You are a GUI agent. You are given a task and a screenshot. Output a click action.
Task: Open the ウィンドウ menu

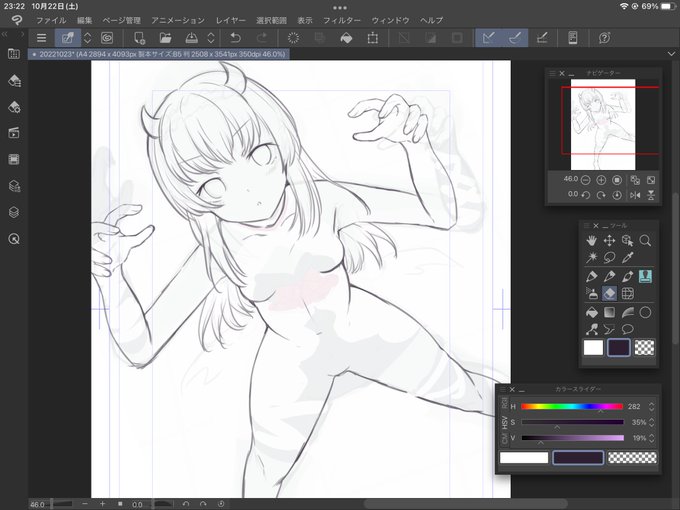point(390,20)
